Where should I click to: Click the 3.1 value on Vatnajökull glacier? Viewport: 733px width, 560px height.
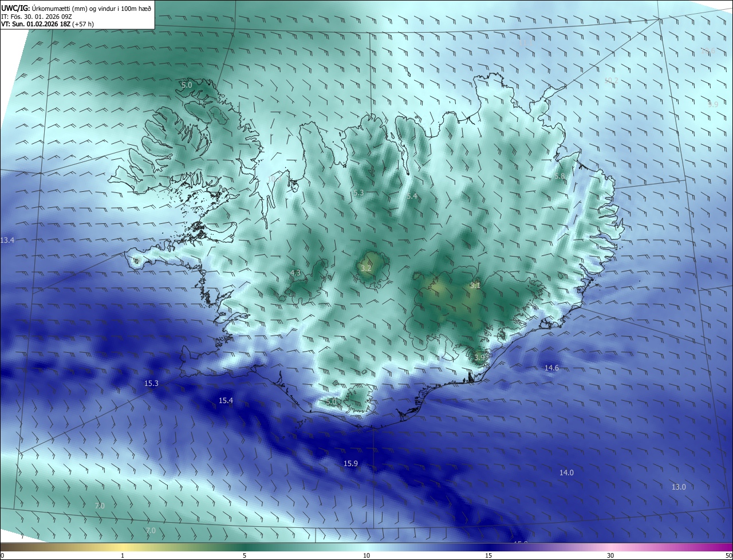475,285
